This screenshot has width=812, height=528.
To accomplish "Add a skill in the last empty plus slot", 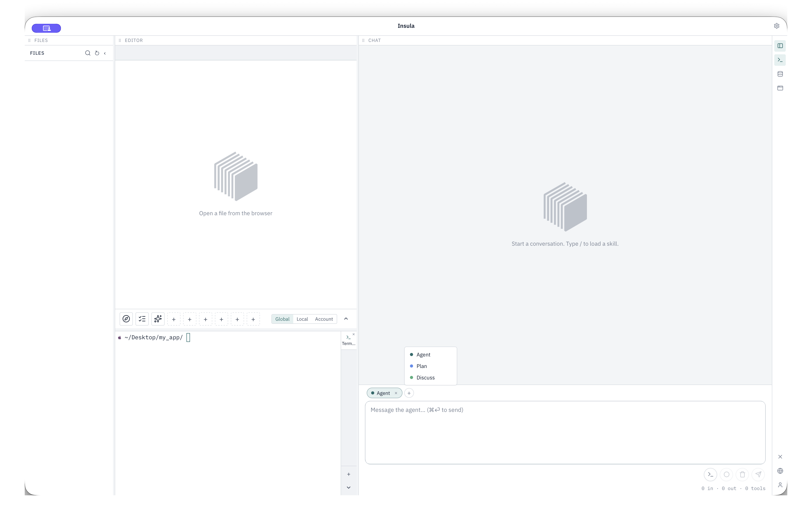I will pos(253,319).
